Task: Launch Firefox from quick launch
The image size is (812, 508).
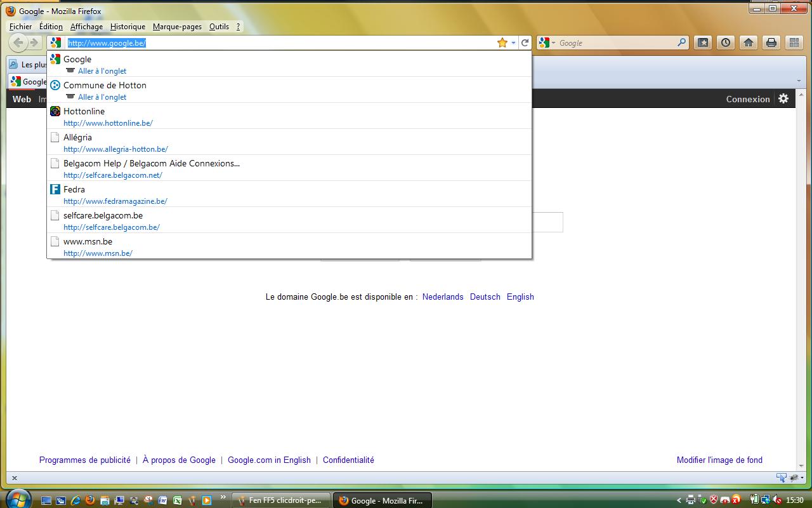Action: point(89,500)
